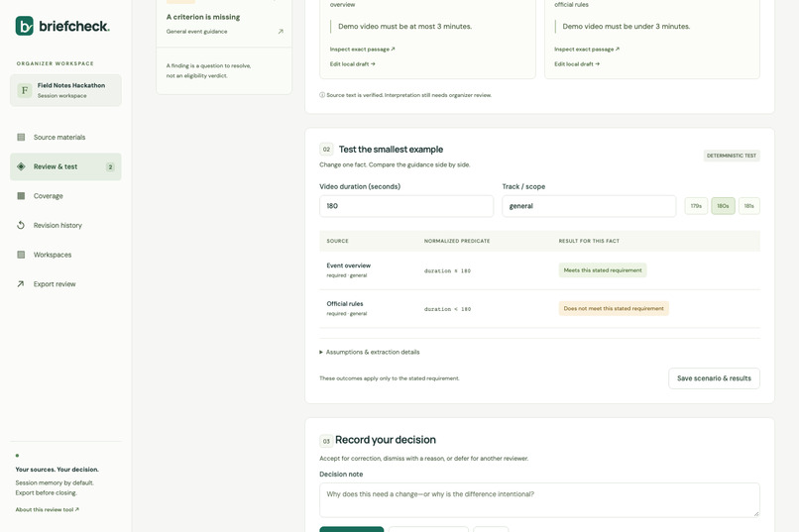Click the 03 step badge
The width and height of the screenshot is (799, 532).
point(326,441)
